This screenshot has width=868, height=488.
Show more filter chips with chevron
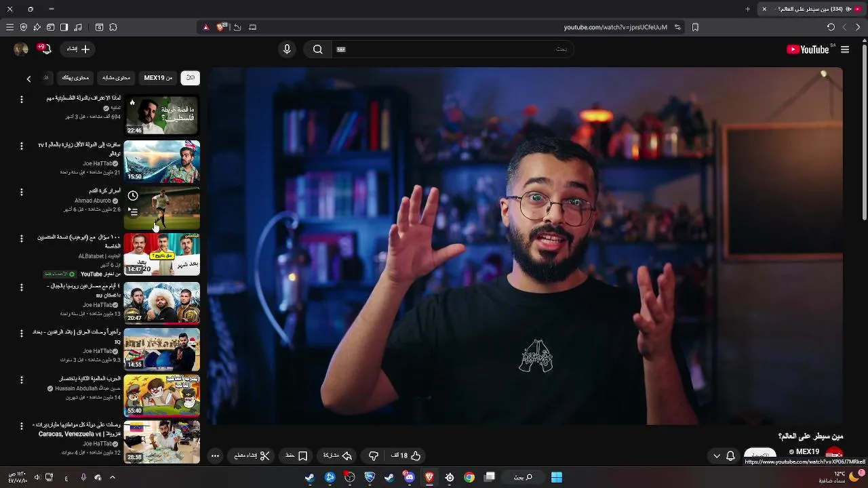tap(28, 79)
